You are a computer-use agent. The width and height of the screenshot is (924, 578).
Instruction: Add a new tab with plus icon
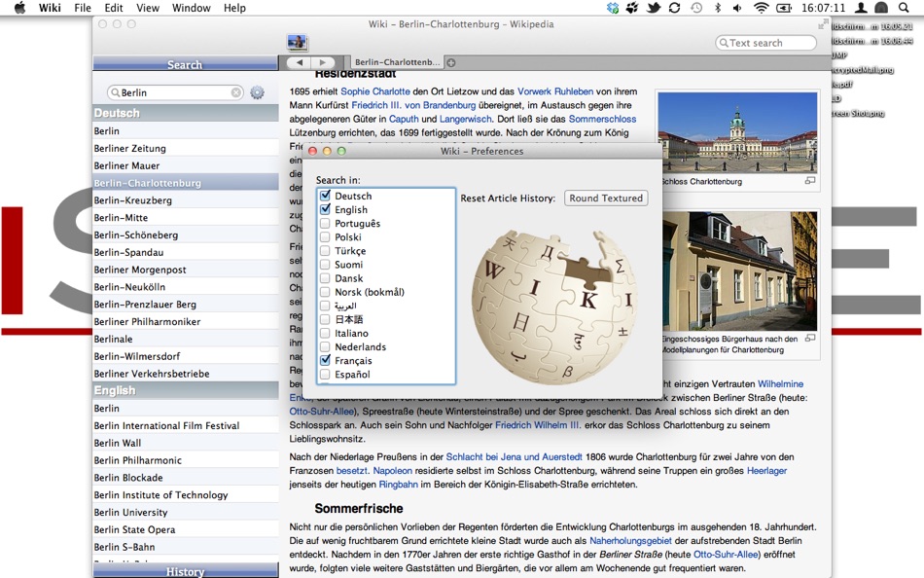[x=450, y=62]
